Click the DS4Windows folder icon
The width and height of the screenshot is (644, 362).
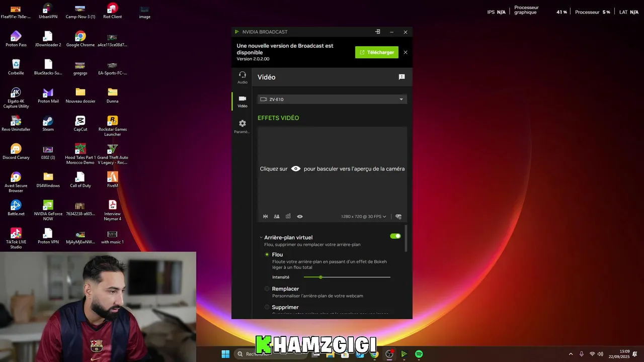click(x=48, y=180)
